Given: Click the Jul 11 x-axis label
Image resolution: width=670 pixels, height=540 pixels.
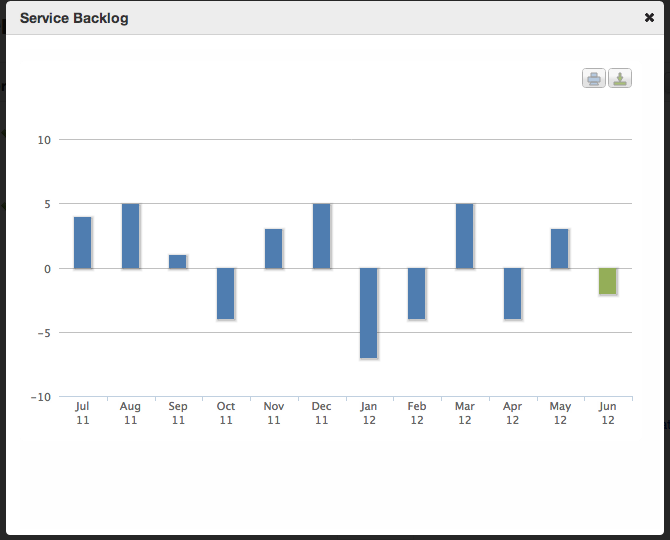Looking at the screenshot, I should pyautogui.click(x=82, y=413).
